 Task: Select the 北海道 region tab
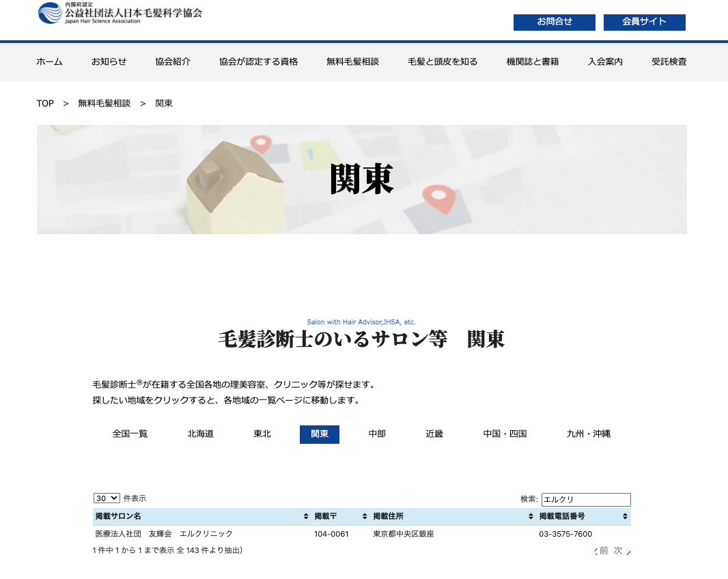pos(201,434)
